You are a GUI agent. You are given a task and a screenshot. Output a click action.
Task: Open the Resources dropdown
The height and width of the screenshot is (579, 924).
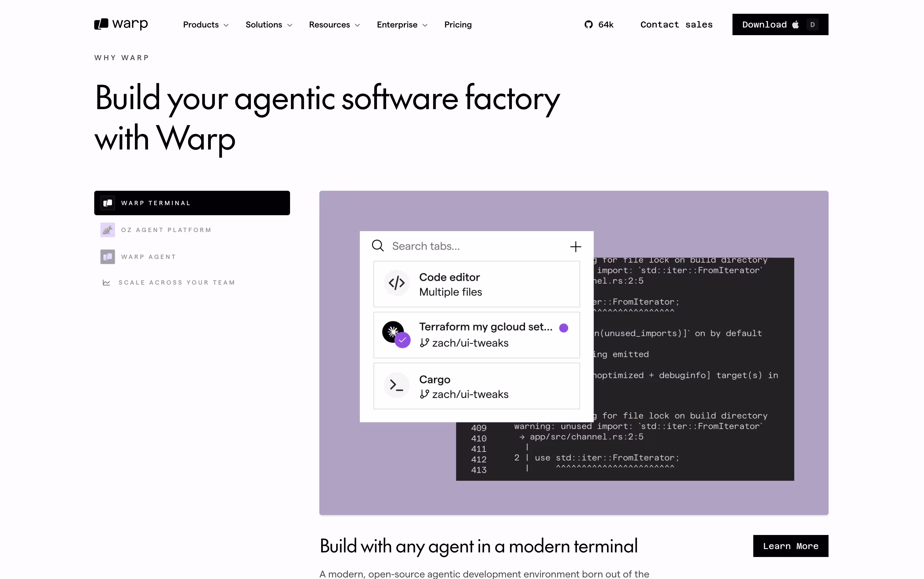pos(334,24)
